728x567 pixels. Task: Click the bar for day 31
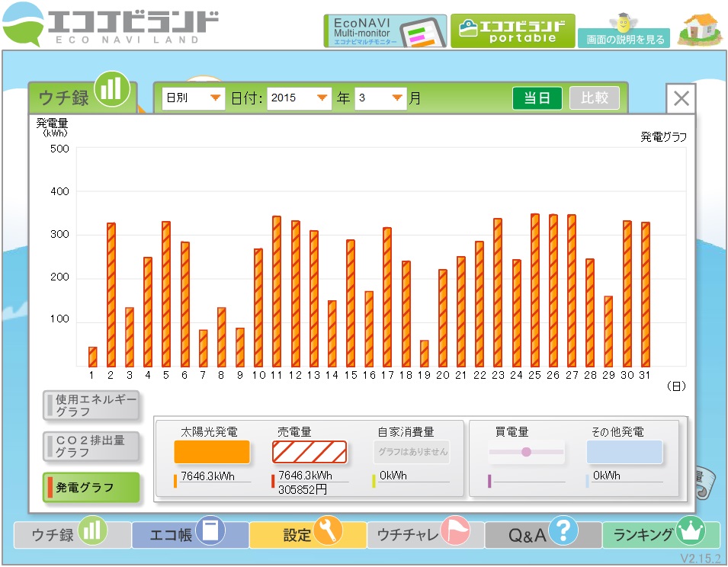[x=646, y=295]
